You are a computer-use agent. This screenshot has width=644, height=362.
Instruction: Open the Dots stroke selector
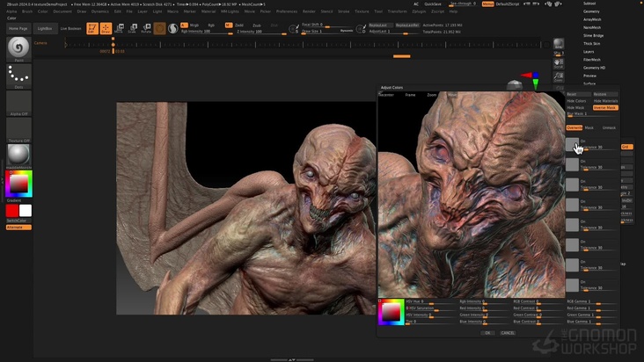tap(18, 76)
